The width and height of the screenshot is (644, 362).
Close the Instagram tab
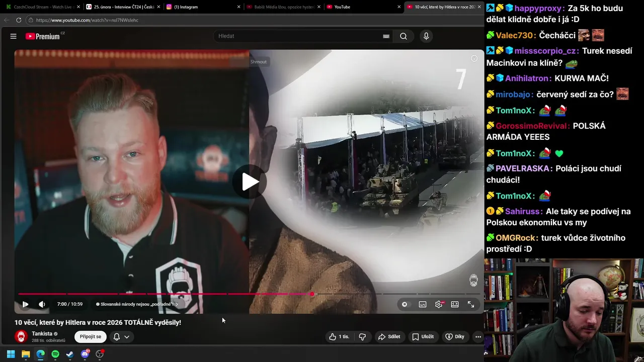[238, 7]
